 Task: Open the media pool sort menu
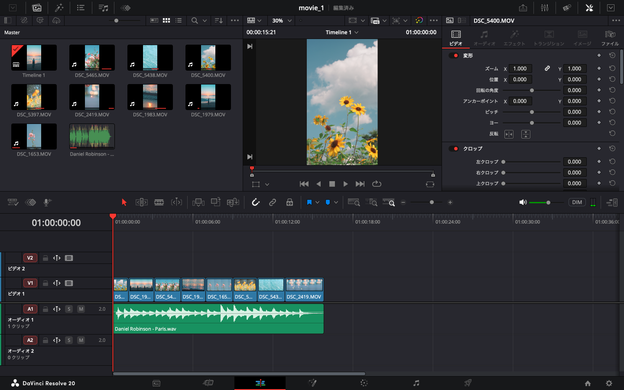pos(218,21)
